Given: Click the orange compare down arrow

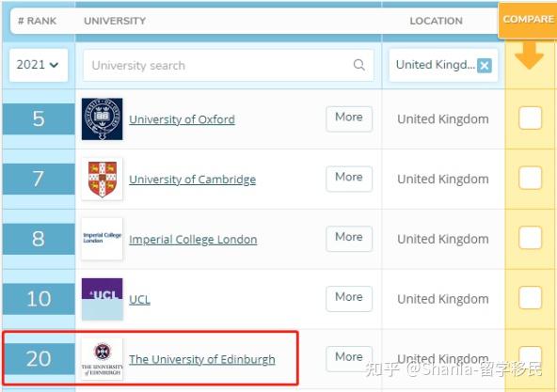Looking at the screenshot, I should tap(530, 55).
